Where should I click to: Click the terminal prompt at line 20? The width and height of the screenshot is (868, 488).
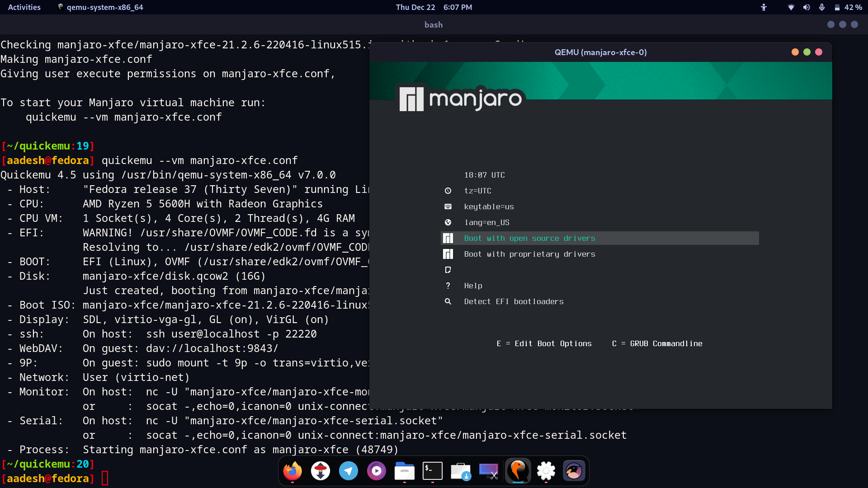104,478
